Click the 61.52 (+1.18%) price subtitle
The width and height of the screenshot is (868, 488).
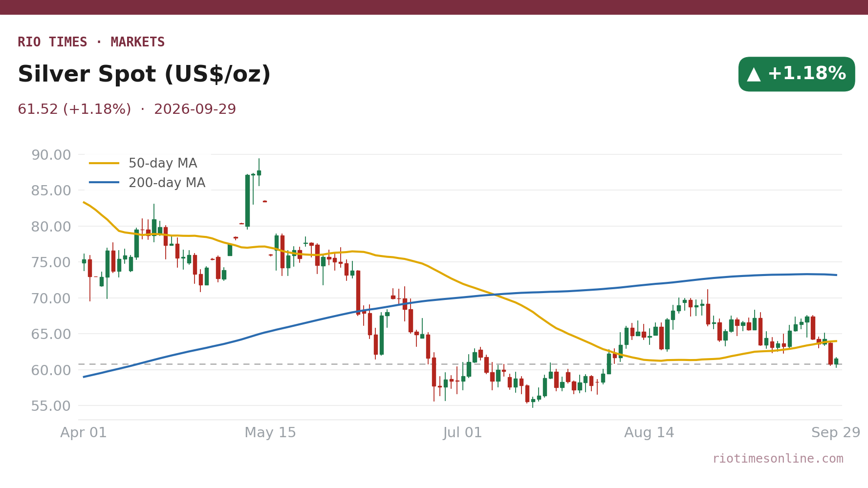(74, 109)
